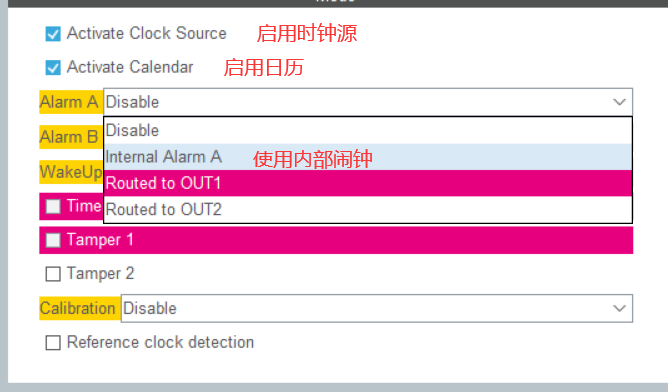Collapse the Alarm A dropdown arrow
The width and height of the screenshot is (668, 392).
pyautogui.click(x=619, y=102)
